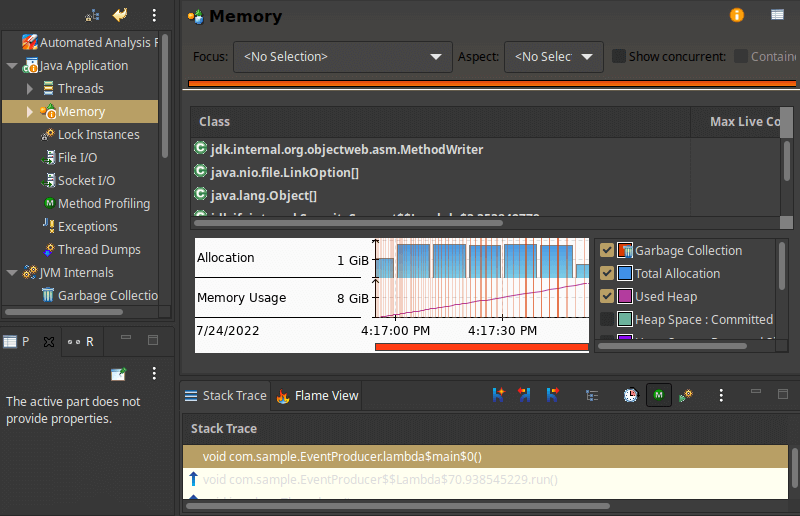The image size is (800, 516).
Task: Open the Properties view three-dot menu
Action: pyautogui.click(x=154, y=374)
